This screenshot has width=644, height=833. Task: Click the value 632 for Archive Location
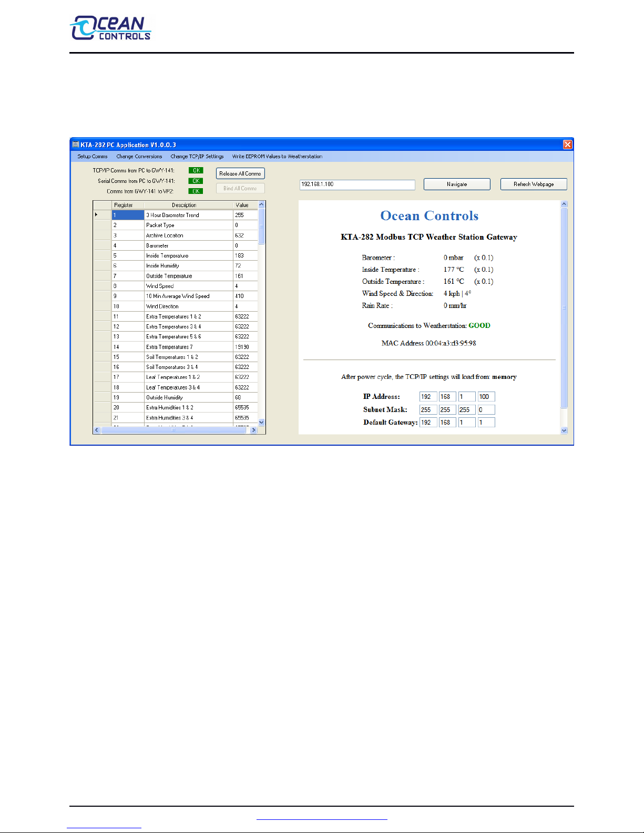click(x=246, y=235)
